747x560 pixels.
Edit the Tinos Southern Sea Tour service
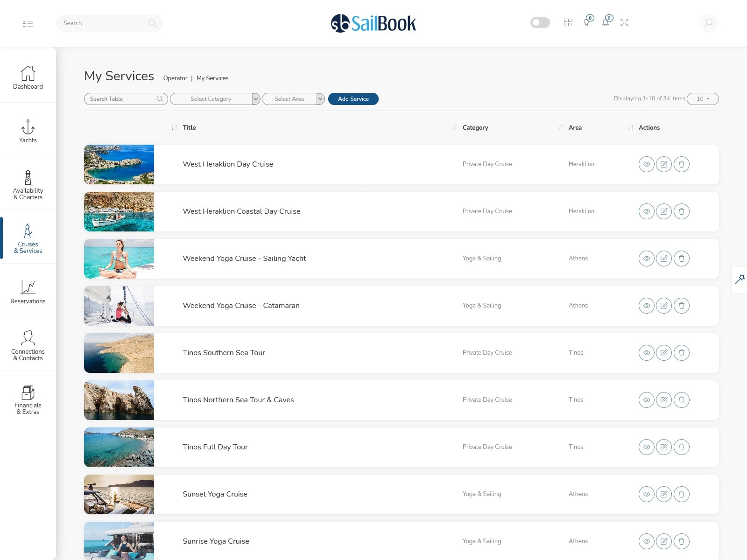coord(663,353)
